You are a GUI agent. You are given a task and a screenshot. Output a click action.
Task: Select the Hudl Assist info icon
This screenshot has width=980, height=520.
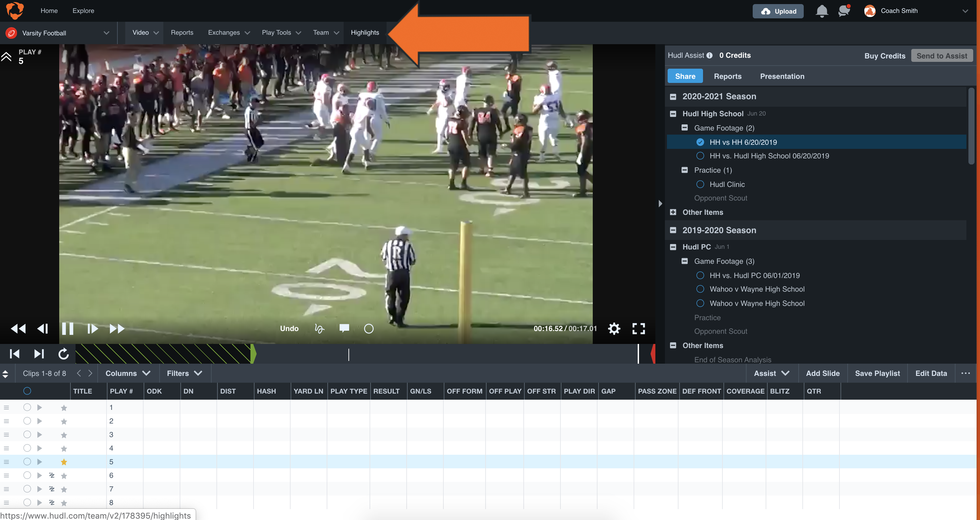point(710,55)
